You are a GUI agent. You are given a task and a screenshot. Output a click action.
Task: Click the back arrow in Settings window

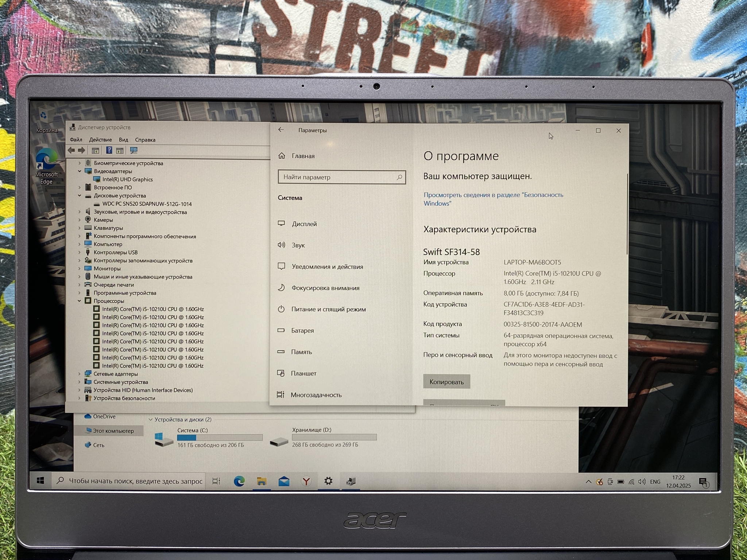pos(281,130)
